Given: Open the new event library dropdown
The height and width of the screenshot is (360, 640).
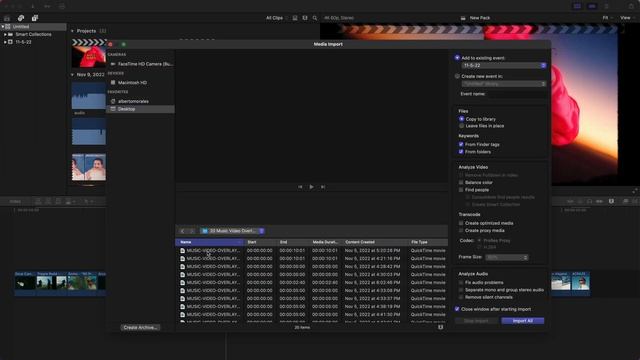Looking at the screenshot, I should [504, 84].
